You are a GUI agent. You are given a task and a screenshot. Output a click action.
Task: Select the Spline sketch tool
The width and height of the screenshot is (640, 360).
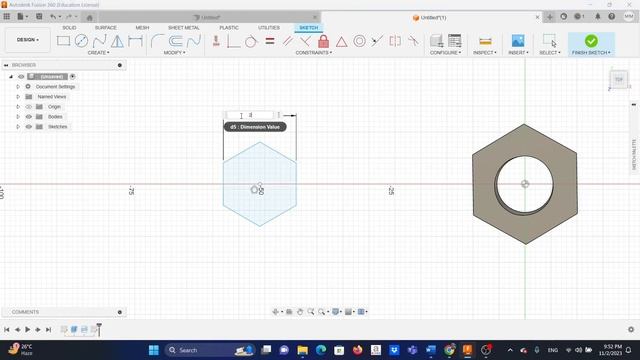tap(99, 41)
